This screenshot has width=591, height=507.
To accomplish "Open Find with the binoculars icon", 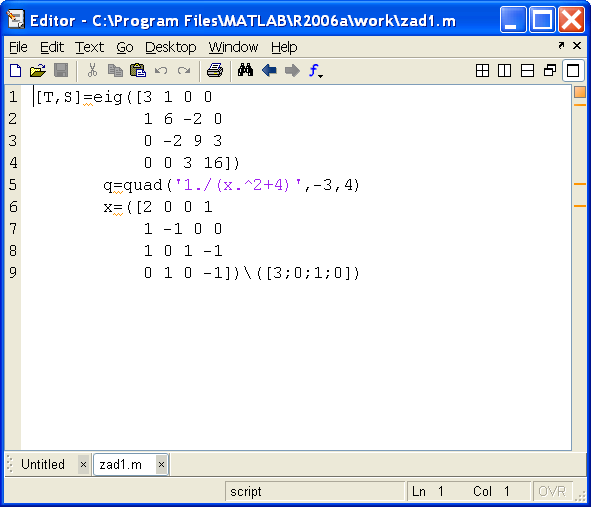I will point(245,70).
